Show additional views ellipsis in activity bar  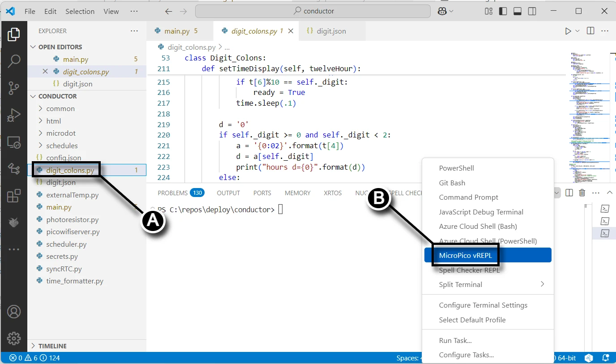pyautogui.click(x=13, y=249)
